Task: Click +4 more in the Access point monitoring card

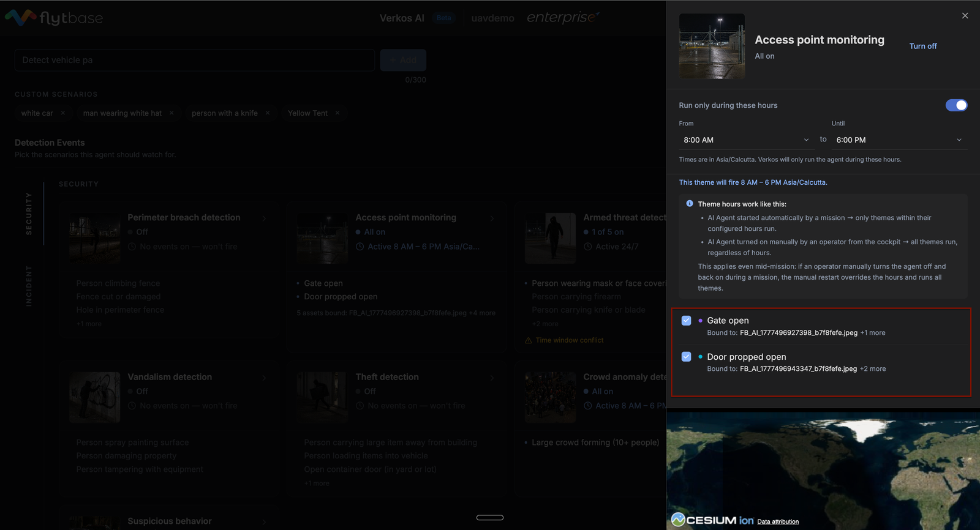Action: point(482,313)
